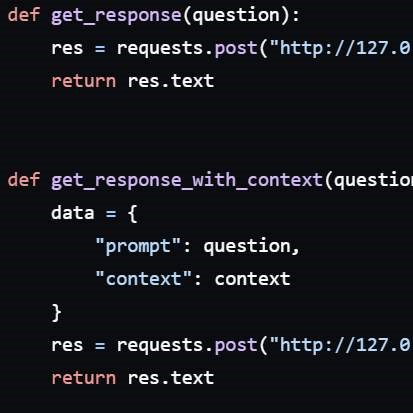Click the last return keyword
413x413 pixels.
pos(84,378)
